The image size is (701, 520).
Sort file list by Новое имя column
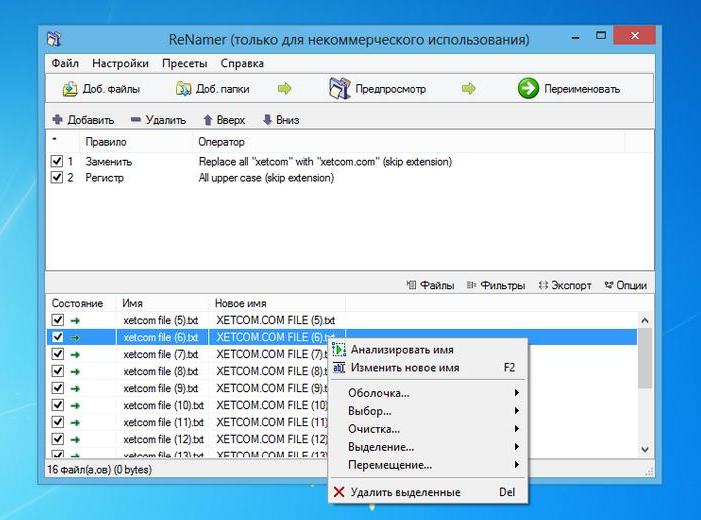(277, 303)
